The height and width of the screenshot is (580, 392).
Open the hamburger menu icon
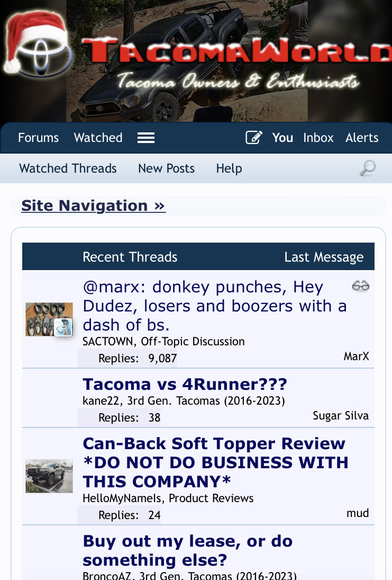coord(146,138)
